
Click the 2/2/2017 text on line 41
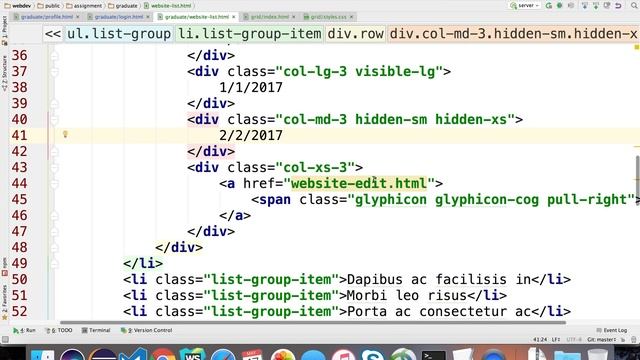(x=251, y=136)
